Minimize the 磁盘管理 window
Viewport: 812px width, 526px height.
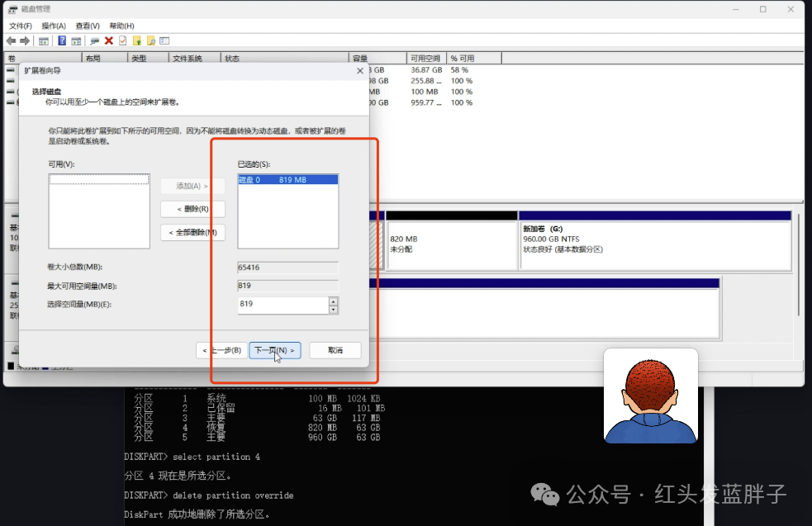point(735,9)
